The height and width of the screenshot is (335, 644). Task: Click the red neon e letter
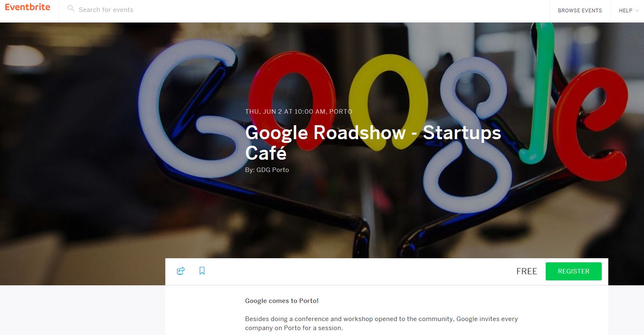point(593,123)
